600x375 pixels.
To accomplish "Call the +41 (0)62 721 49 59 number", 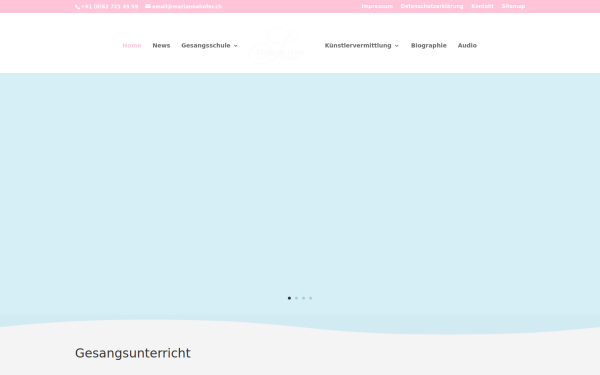I will click(x=109, y=7).
